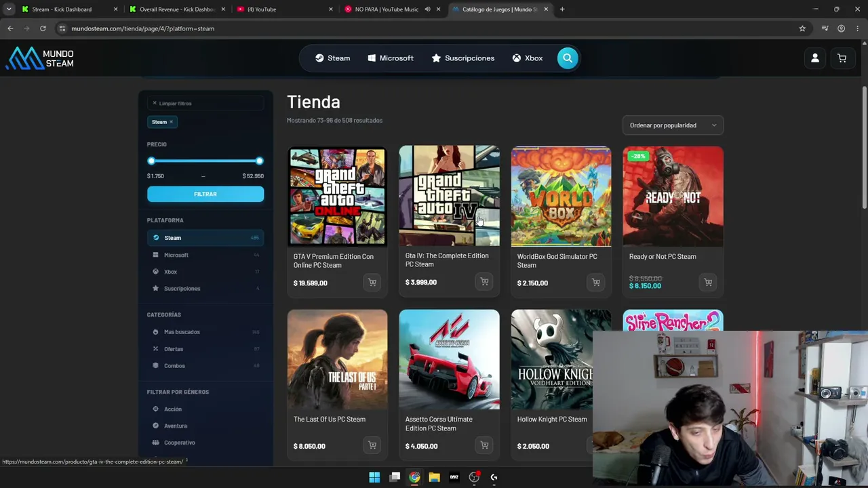Open The Last of Us cover thumbnail

click(337, 360)
